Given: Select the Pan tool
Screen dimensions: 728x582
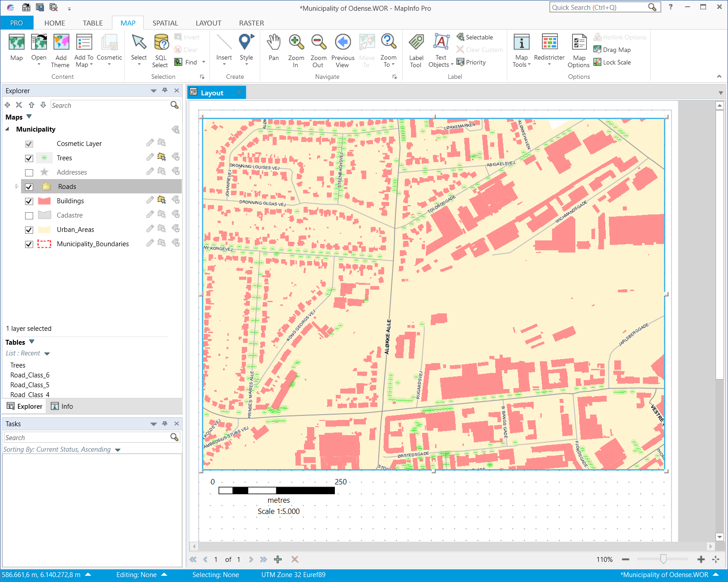Looking at the screenshot, I should click(x=274, y=49).
